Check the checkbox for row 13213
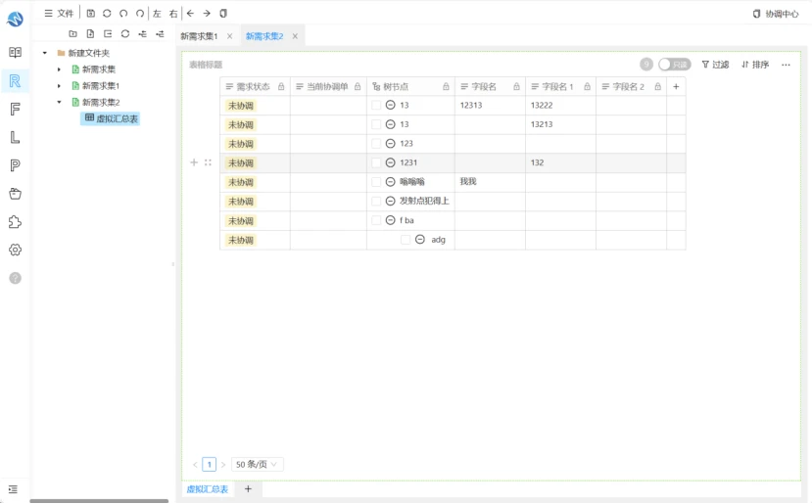This screenshot has width=812, height=504. pos(376,124)
